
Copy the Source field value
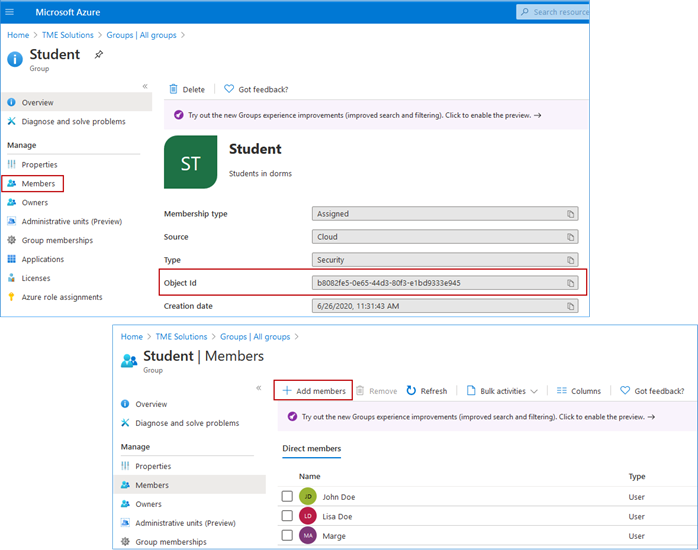click(x=570, y=237)
